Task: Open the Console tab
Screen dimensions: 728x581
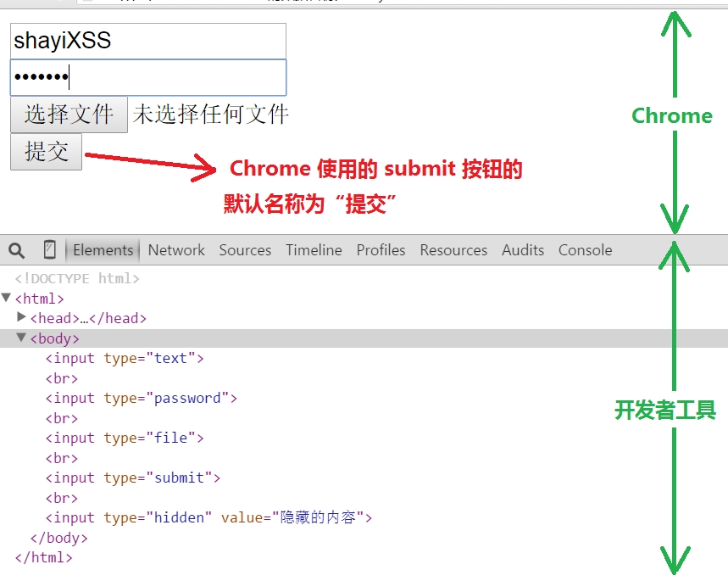Action: click(x=585, y=250)
